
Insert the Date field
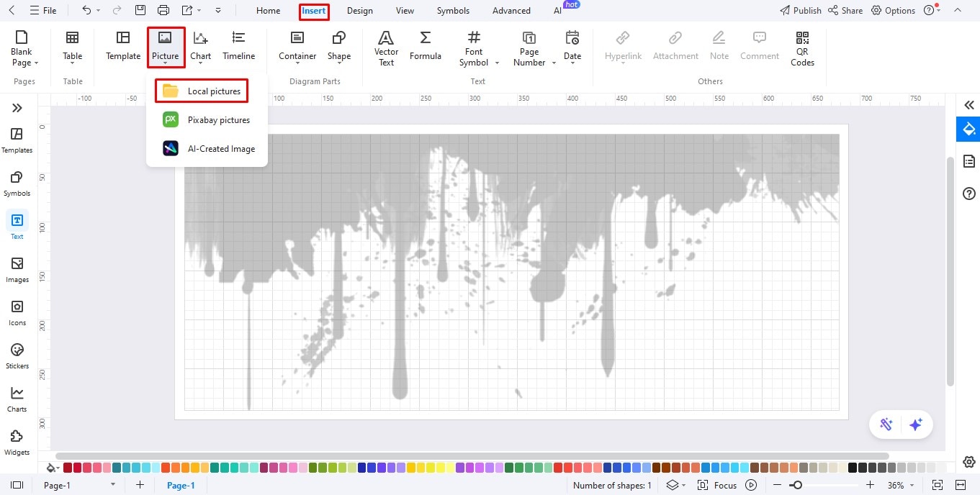[572, 47]
